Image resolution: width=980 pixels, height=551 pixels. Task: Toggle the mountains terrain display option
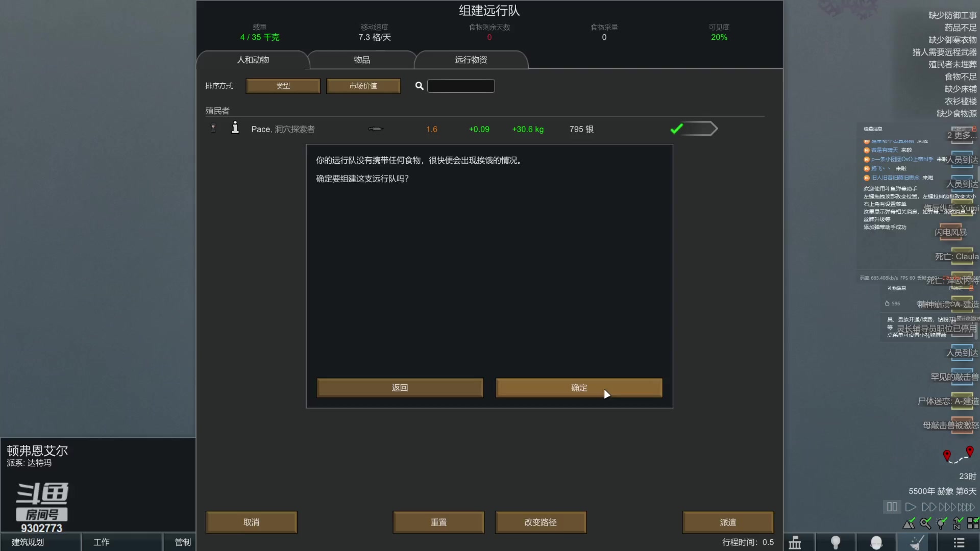909,523
